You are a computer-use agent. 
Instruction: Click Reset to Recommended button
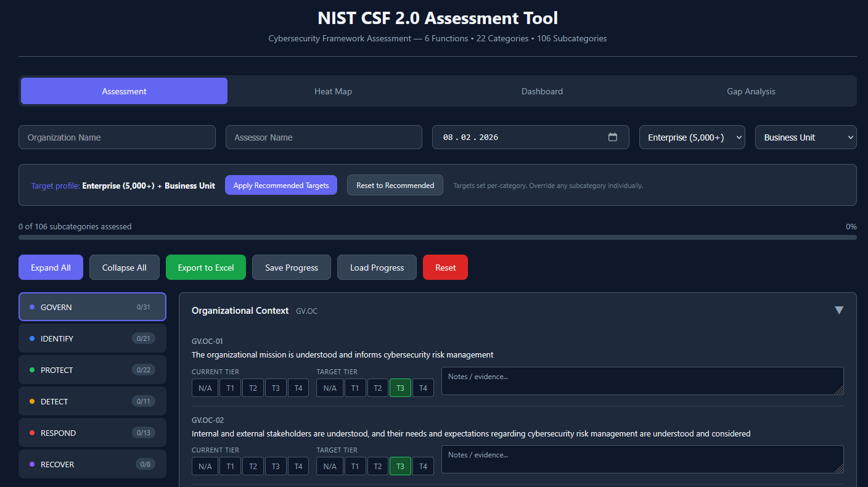tap(395, 185)
